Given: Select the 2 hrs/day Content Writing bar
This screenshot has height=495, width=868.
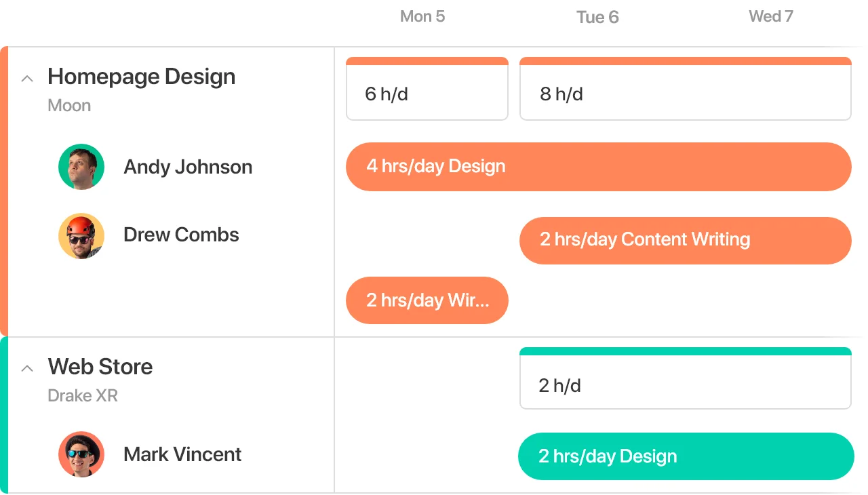Looking at the screenshot, I should click(686, 241).
